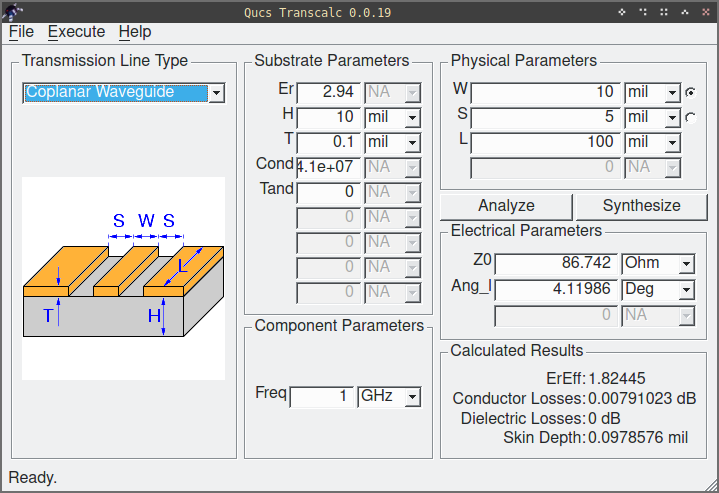This screenshot has height=493, width=719.
Task: Click the Freq input field
Action: coord(321,396)
